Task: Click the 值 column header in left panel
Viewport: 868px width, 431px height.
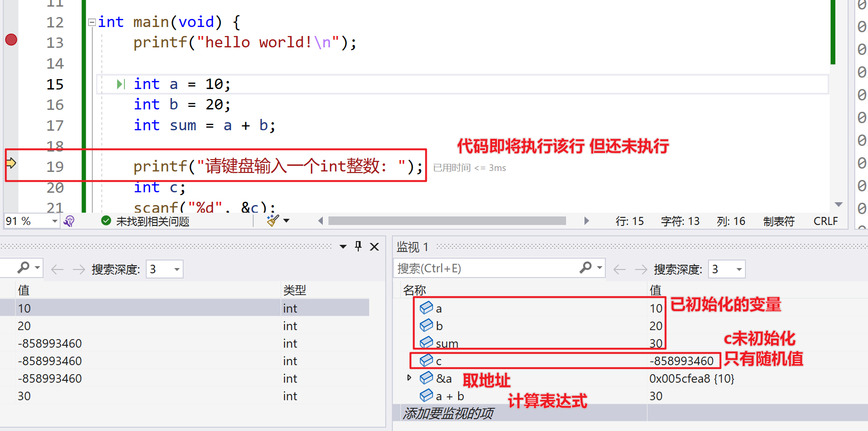Action: pos(24,290)
